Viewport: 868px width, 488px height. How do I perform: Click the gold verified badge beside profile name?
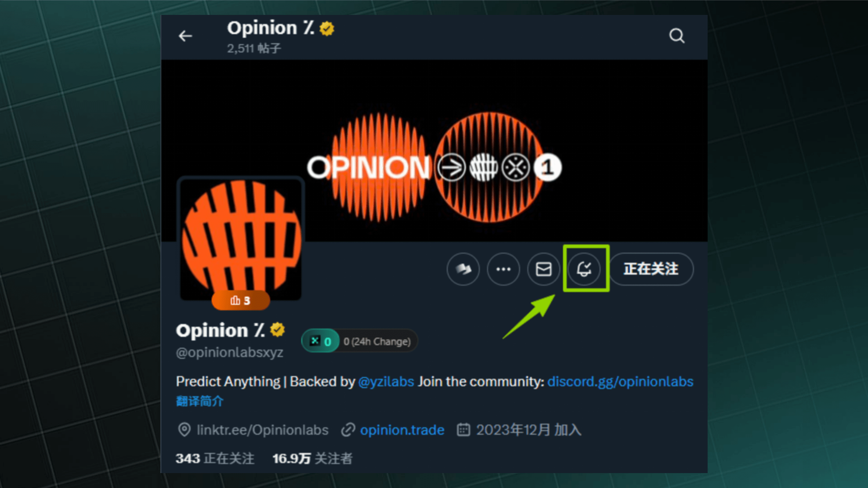click(277, 330)
